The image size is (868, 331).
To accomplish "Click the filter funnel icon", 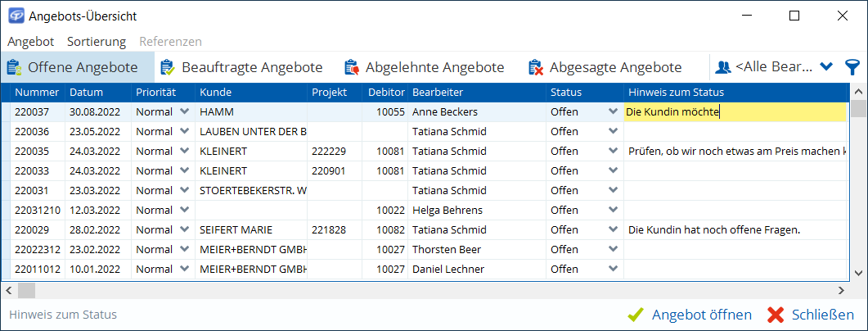I will (x=852, y=67).
